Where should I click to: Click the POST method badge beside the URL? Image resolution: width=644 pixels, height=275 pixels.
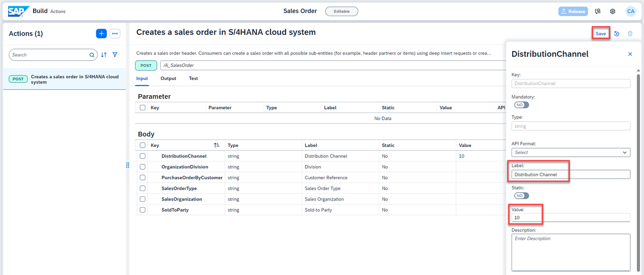tap(146, 65)
